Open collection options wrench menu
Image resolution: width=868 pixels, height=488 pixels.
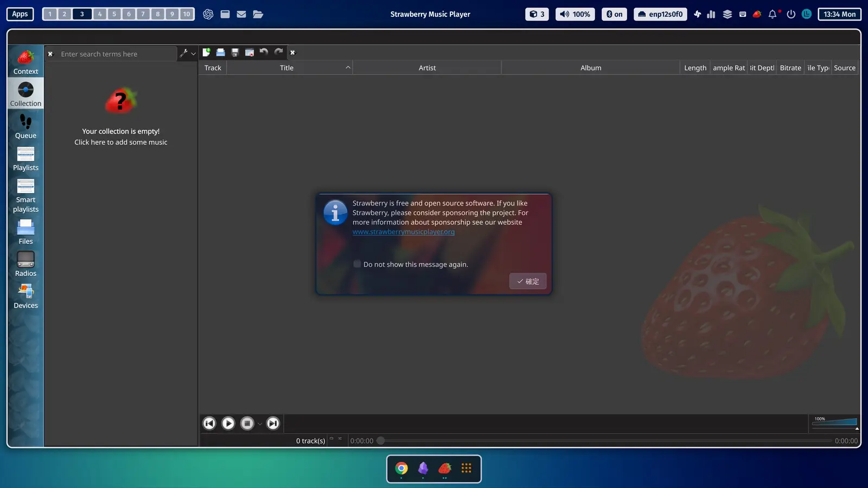(x=187, y=53)
